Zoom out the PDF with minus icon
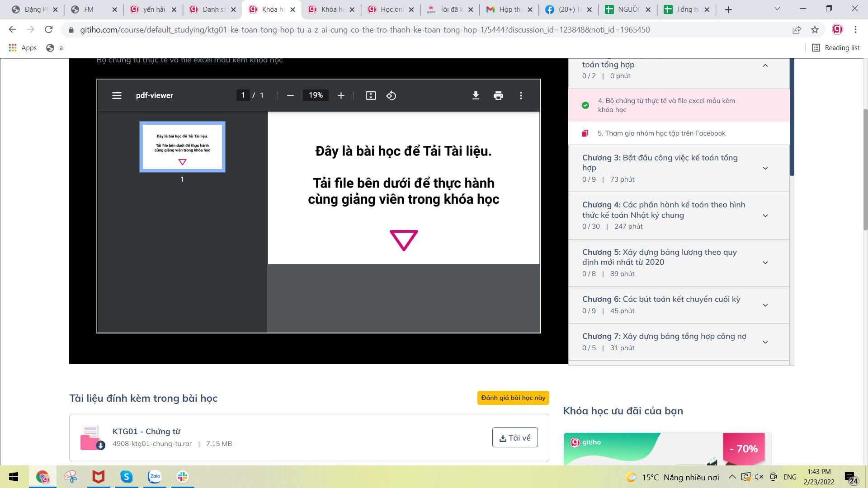The height and width of the screenshot is (488, 868). pyautogui.click(x=290, y=95)
